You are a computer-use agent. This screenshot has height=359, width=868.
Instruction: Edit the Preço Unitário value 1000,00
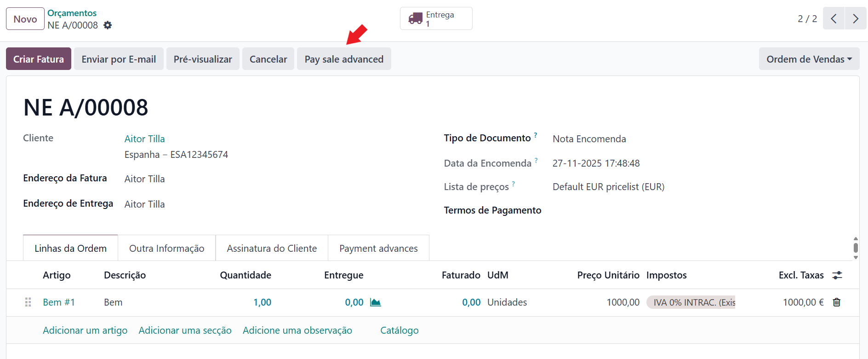click(623, 302)
